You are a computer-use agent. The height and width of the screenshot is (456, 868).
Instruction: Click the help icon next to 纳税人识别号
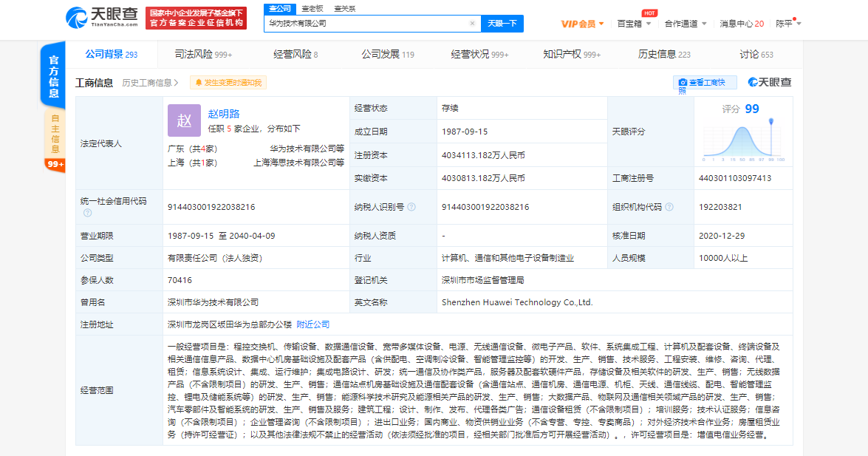pos(411,207)
